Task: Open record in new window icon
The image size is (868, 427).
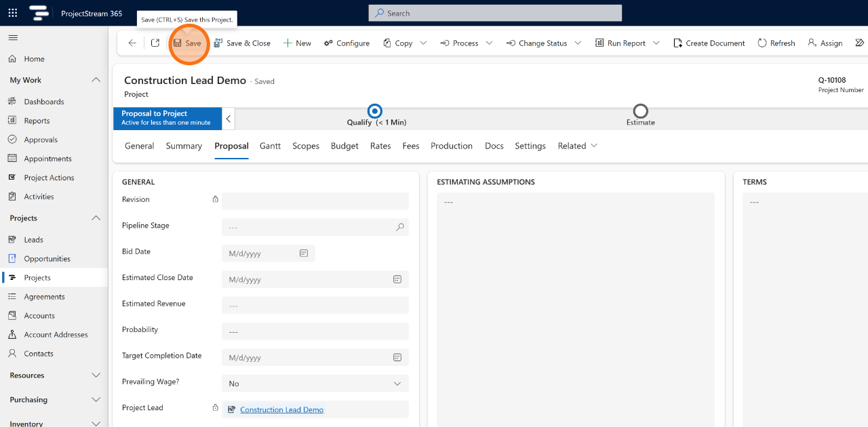Action: click(x=155, y=43)
